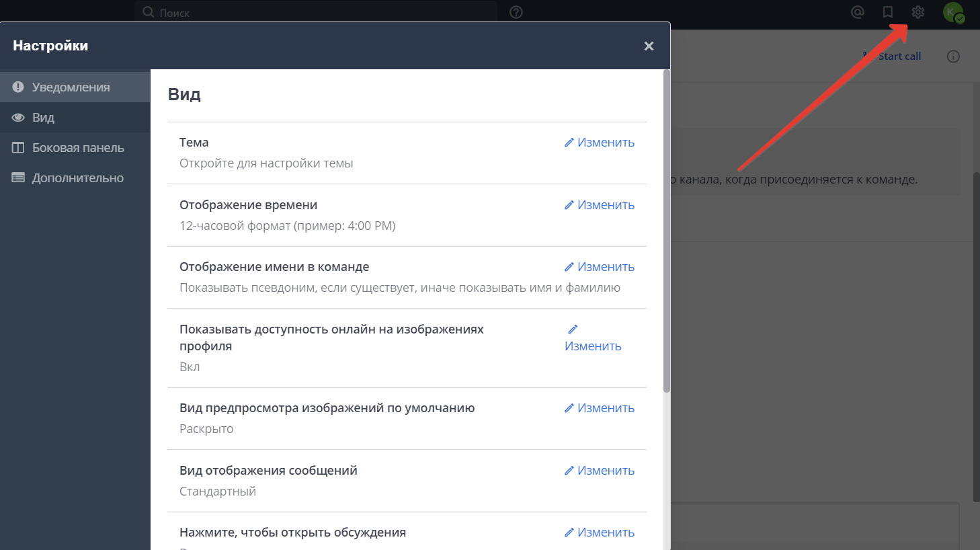This screenshot has height=550, width=980.
Task: Open the Дополнительно settings section
Action: pos(77,178)
